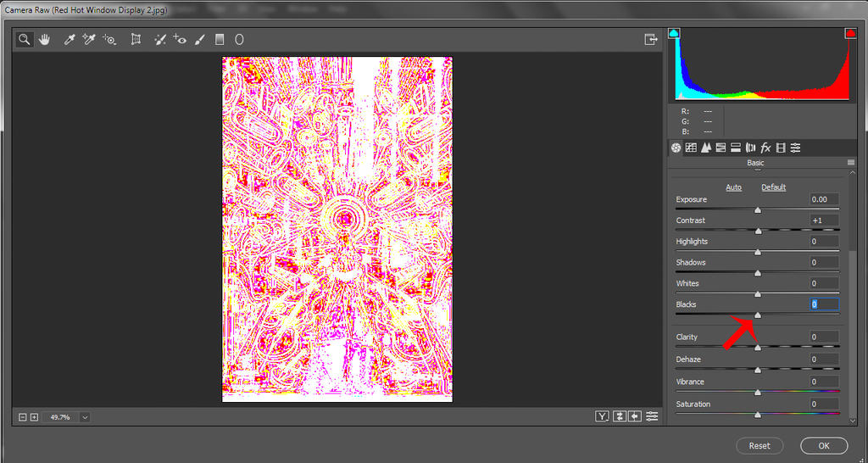The image size is (868, 463).
Task: Select the Radial Filter tool
Action: [x=240, y=39]
